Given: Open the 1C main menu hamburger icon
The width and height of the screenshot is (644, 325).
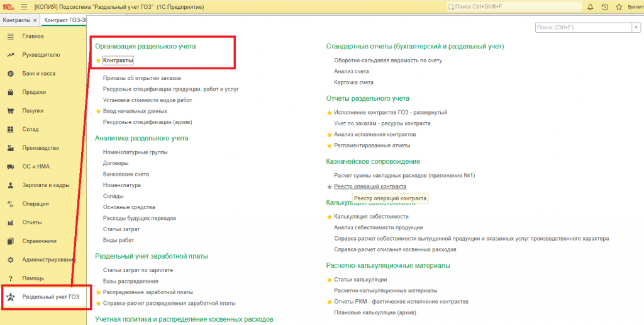Looking at the screenshot, I should pos(24,7).
